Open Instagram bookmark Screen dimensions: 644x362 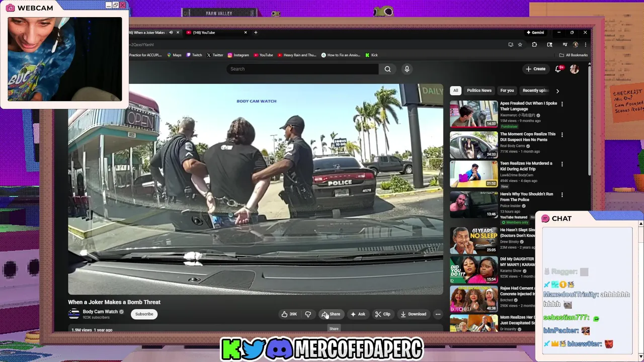click(238, 55)
